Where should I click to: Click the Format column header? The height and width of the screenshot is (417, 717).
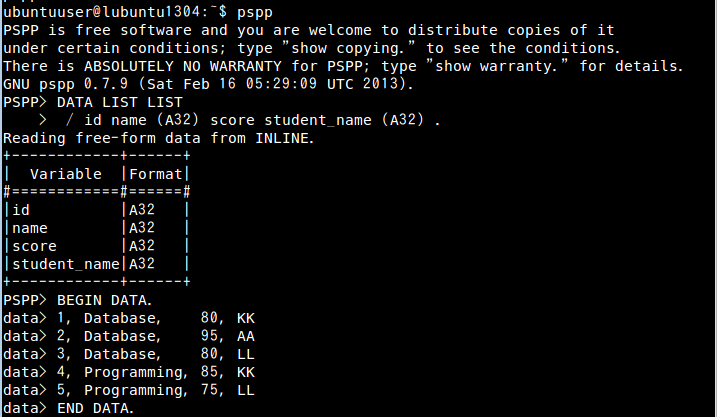coord(155,174)
